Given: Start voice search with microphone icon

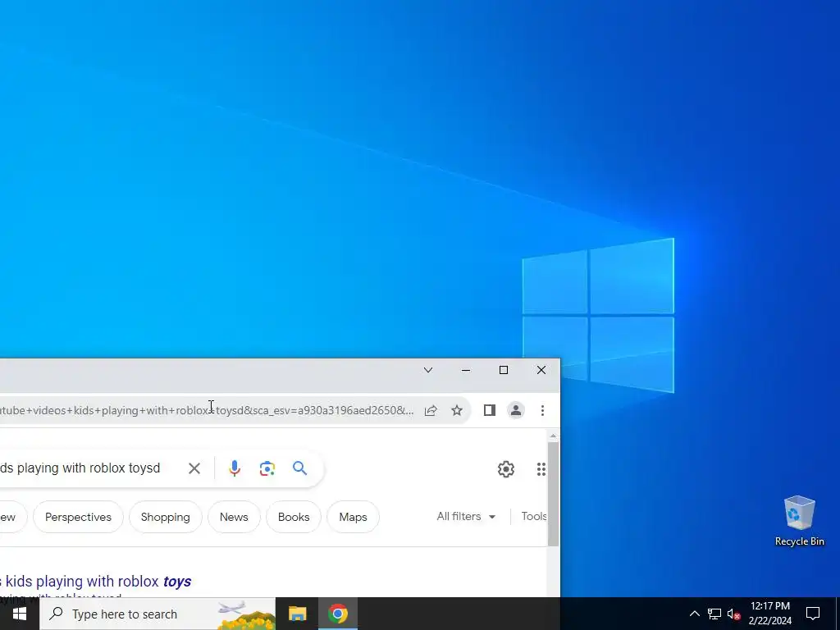Looking at the screenshot, I should tap(235, 468).
